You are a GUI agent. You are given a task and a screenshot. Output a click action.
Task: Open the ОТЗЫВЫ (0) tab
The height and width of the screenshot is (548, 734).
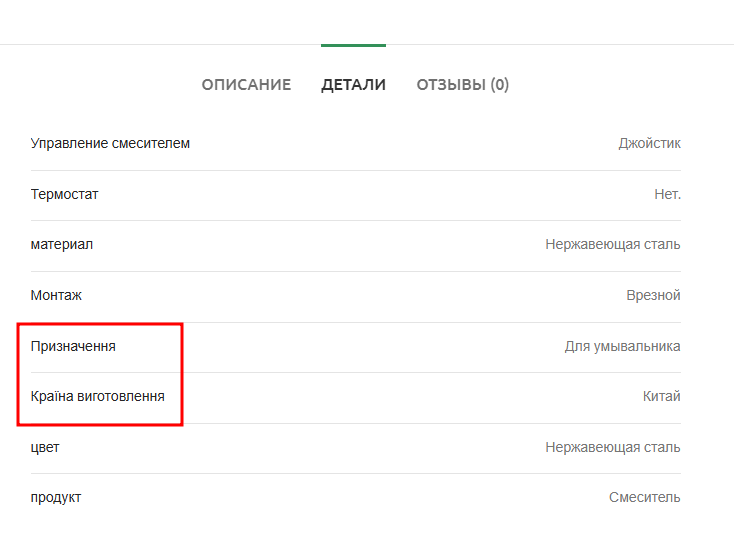462,85
